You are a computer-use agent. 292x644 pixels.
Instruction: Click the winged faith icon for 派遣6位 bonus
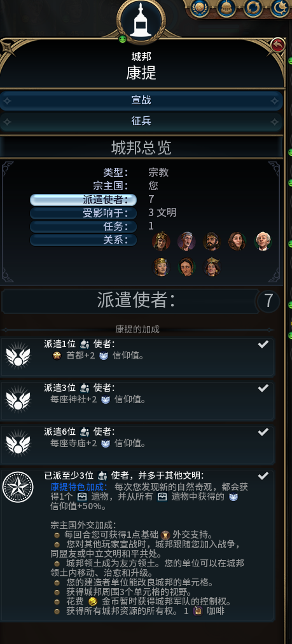click(18, 444)
